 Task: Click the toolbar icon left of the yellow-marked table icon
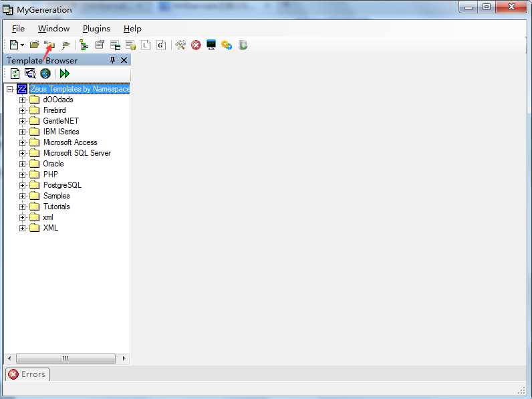116,45
